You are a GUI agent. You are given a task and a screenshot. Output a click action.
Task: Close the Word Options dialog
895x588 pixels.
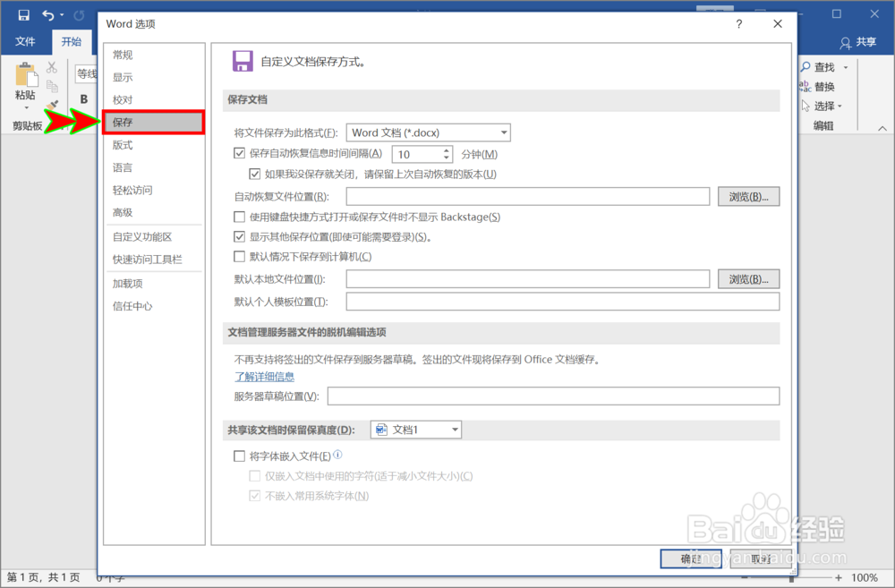[x=778, y=24]
